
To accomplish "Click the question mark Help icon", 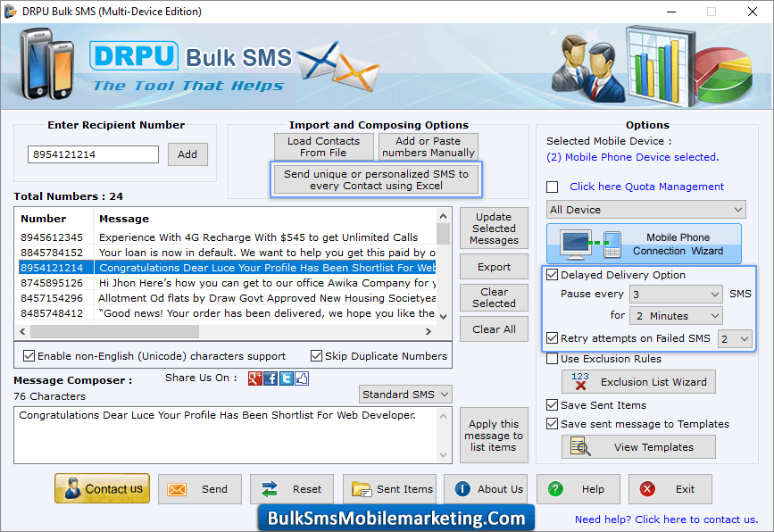I will pos(555,489).
